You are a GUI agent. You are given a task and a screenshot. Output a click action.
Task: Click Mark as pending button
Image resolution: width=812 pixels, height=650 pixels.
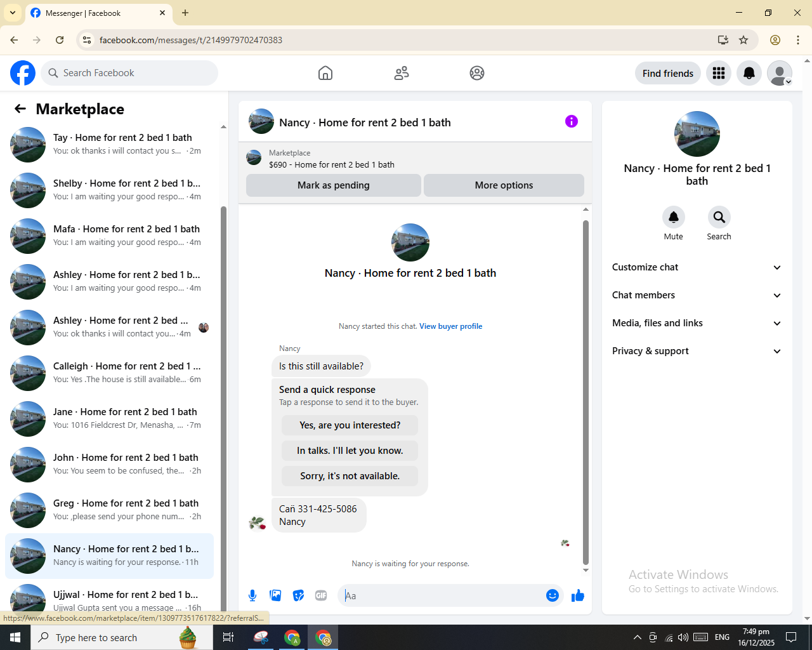334,185
